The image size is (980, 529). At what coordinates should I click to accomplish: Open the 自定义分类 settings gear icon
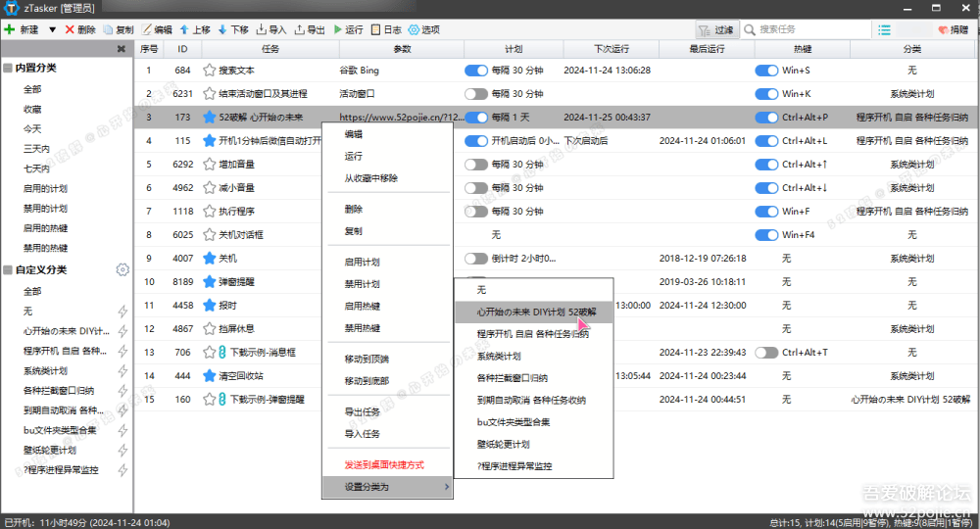pyautogui.click(x=122, y=269)
